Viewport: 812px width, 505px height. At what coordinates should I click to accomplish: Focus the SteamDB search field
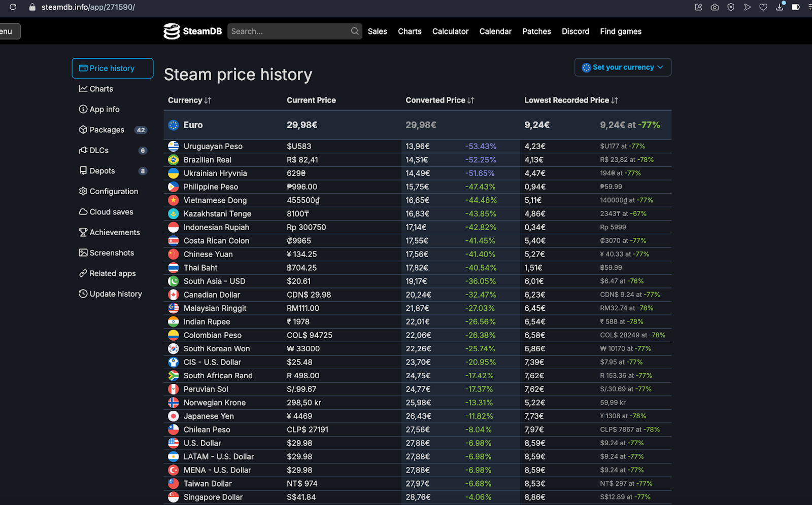[288, 31]
